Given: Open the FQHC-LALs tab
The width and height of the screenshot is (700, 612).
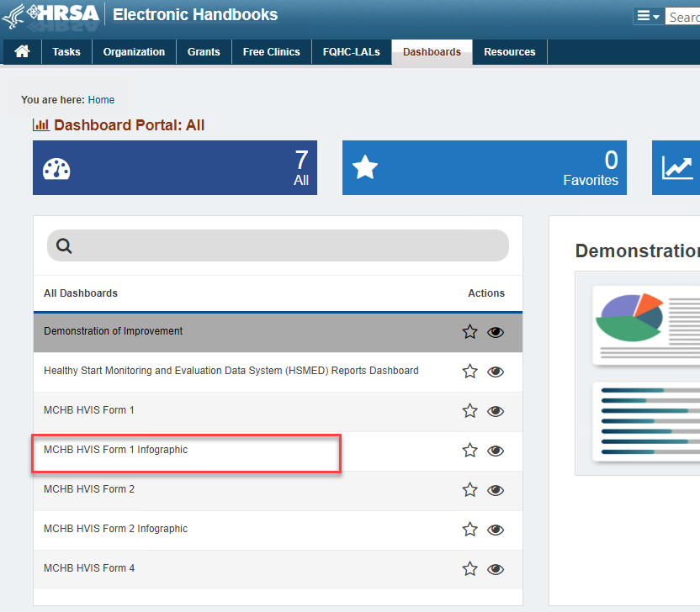Looking at the screenshot, I should coord(352,52).
